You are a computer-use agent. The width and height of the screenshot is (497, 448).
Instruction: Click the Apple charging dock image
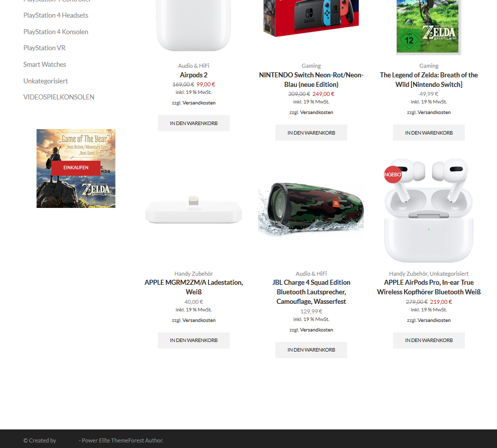(193, 210)
